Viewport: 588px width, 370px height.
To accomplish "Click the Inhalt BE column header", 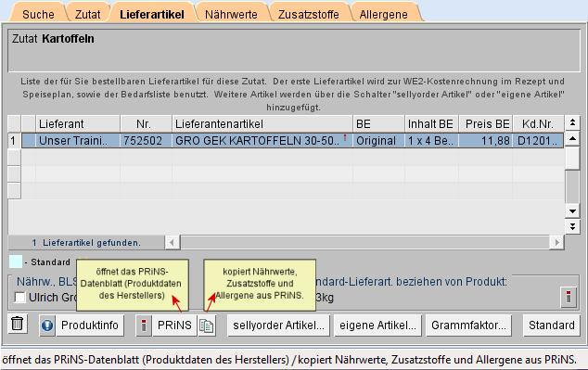I will (431, 123).
